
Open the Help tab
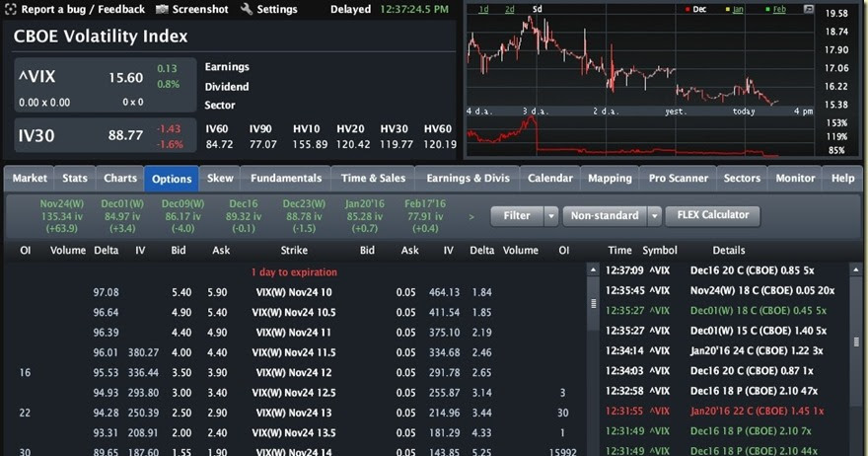843,179
